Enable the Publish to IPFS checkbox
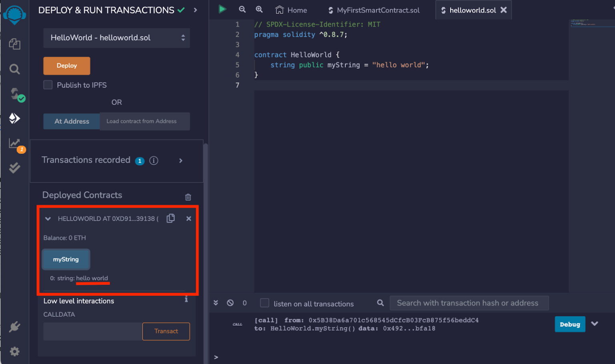 (x=48, y=85)
